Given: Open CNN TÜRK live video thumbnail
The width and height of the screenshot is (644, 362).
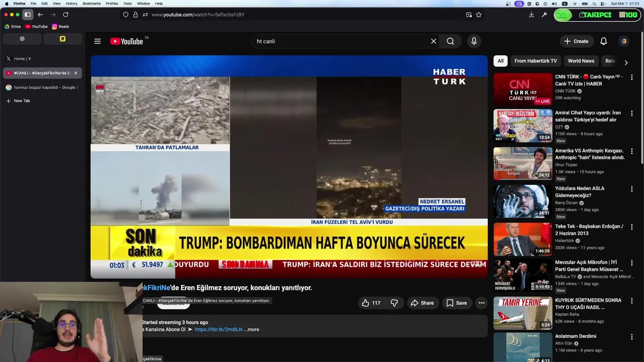Looking at the screenshot, I should 523,89.
